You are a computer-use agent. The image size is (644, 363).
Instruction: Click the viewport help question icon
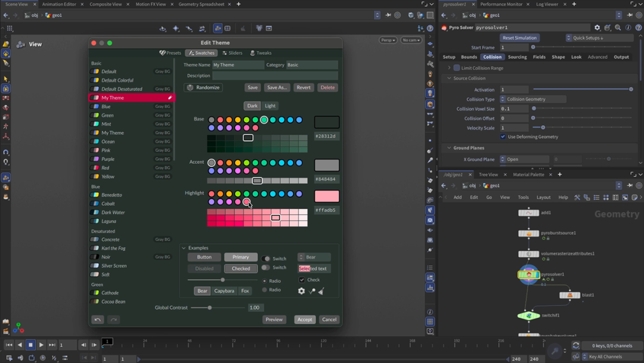pyautogui.click(x=429, y=29)
